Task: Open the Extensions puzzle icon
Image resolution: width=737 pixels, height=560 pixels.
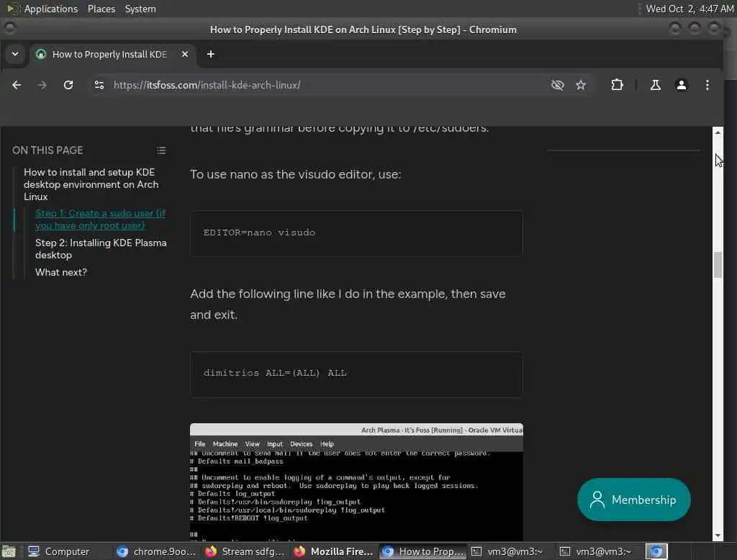Action: point(617,85)
